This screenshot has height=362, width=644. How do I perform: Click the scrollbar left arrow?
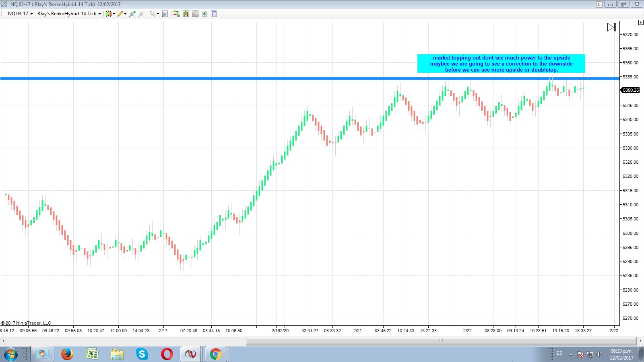tap(3, 341)
